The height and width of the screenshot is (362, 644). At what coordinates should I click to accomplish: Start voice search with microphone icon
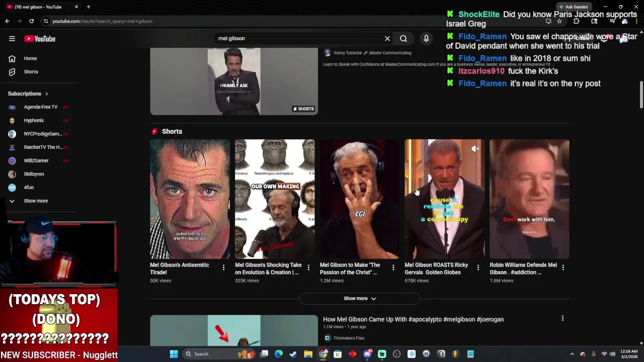coord(426,38)
